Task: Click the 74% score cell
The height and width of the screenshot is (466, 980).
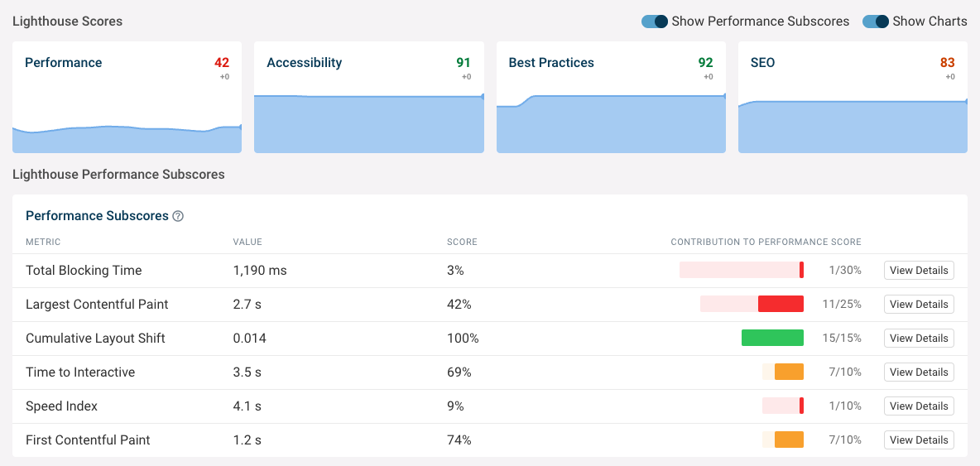Action: (459, 440)
